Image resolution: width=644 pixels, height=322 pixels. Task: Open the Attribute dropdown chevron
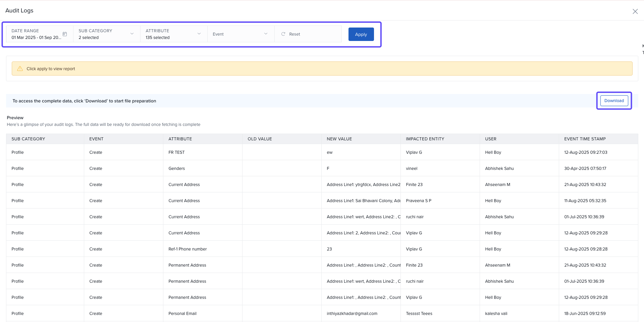[x=199, y=34]
